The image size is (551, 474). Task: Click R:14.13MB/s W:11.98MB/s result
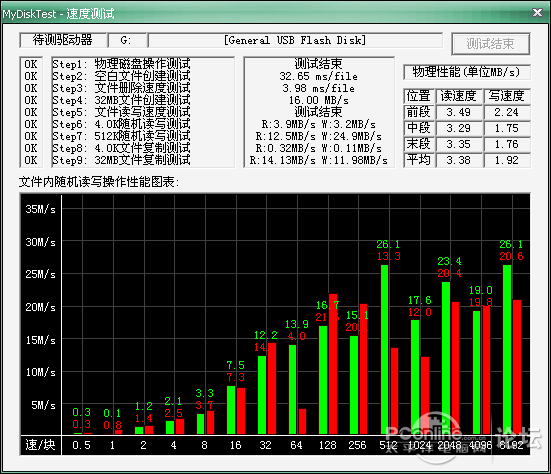click(318, 160)
